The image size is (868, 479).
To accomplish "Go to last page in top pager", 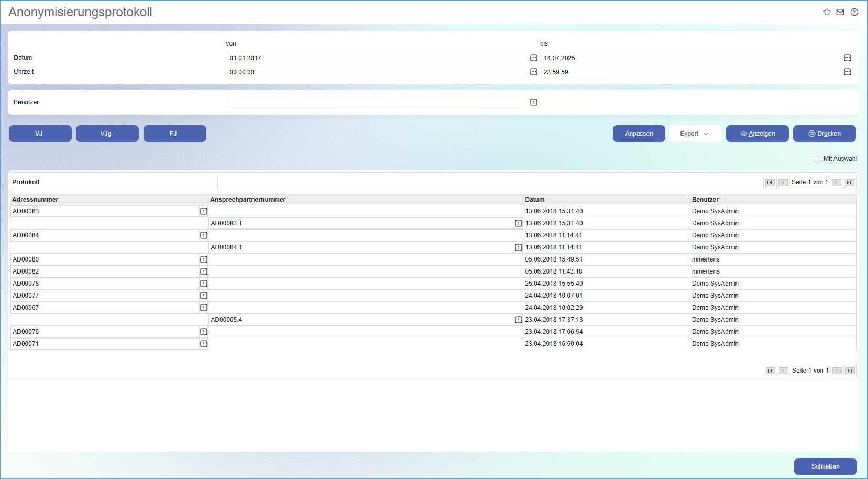I will point(849,182).
